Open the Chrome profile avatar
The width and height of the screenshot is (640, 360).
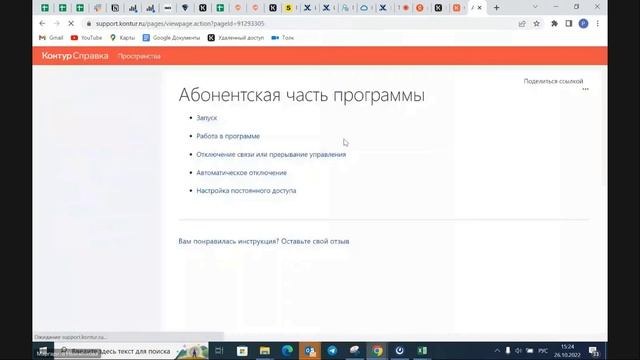(584, 24)
